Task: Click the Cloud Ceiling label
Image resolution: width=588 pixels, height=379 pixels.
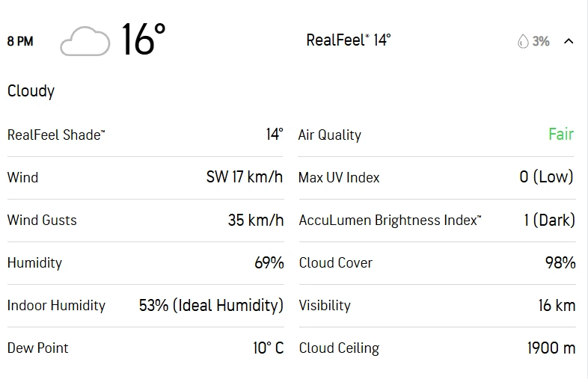Action: click(339, 348)
